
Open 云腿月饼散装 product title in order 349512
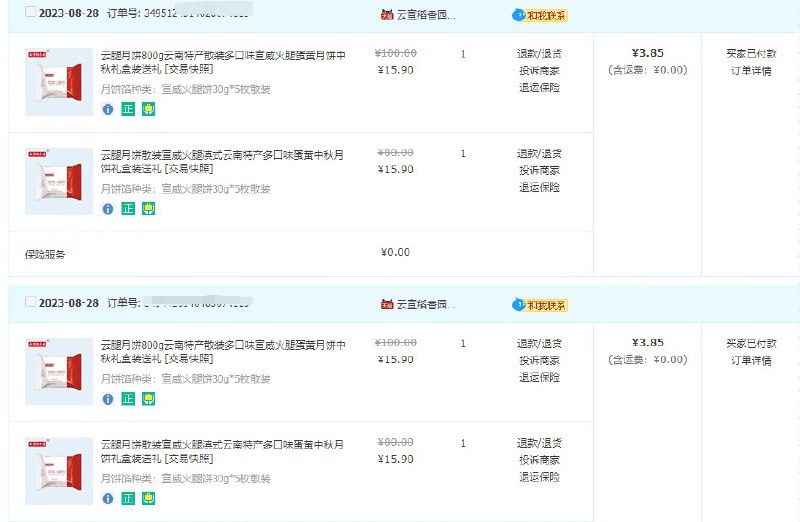(222, 161)
